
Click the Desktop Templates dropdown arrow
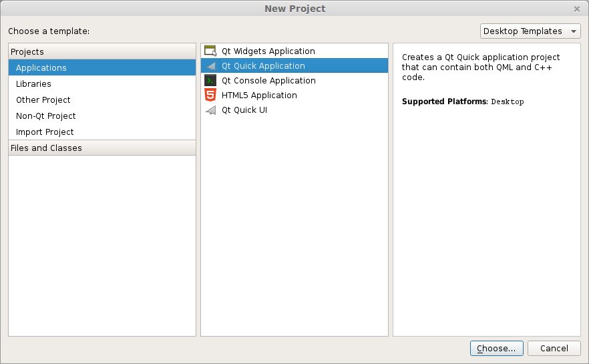coord(574,31)
